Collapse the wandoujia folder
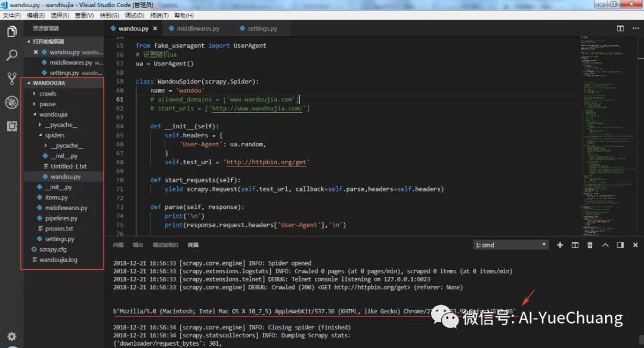Image resolution: width=644 pixels, height=348 pixels. 64,115
